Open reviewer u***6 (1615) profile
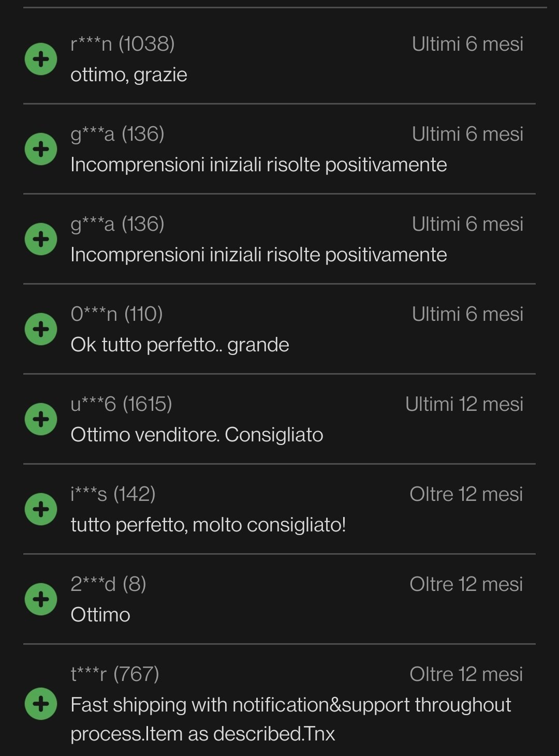This screenshot has height=756, width=559. click(x=122, y=404)
